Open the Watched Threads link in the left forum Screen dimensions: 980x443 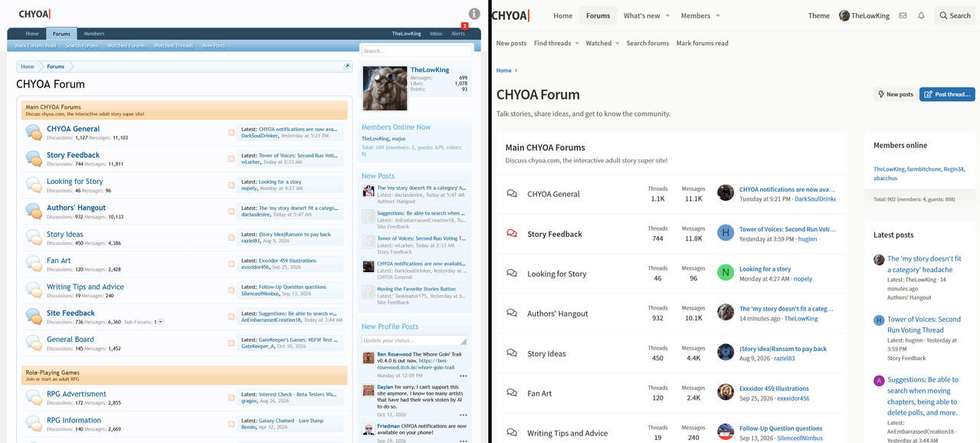[174, 46]
